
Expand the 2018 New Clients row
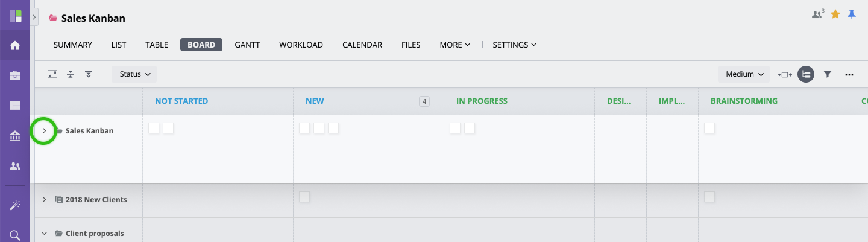coord(44,199)
